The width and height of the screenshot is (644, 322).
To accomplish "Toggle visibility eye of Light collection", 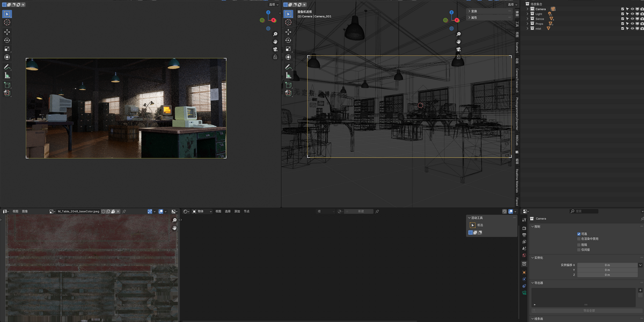I will click(632, 14).
